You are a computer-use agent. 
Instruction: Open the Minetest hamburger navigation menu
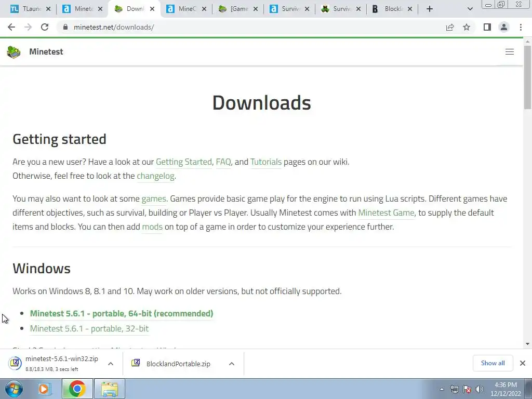pos(510,51)
